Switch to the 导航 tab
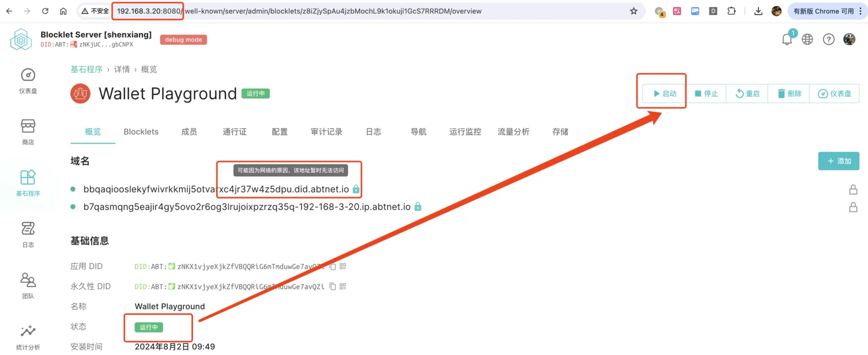The width and height of the screenshot is (868, 355). click(418, 132)
